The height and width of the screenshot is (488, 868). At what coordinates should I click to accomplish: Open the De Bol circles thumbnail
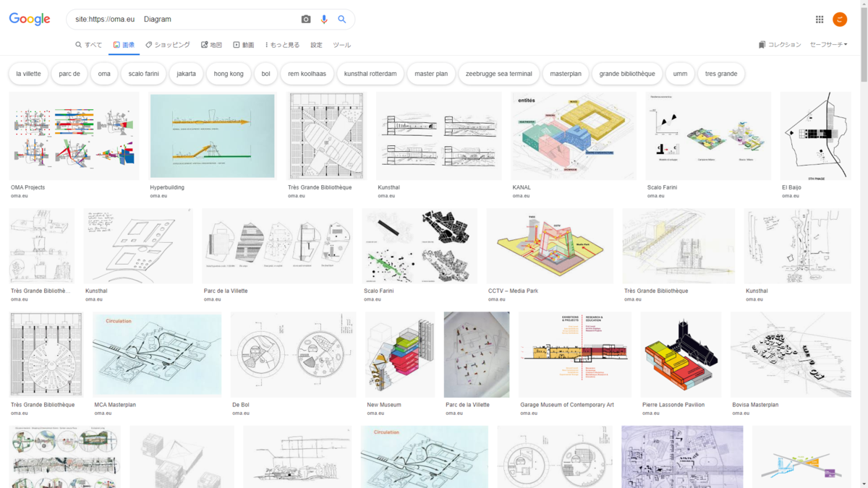click(x=293, y=354)
